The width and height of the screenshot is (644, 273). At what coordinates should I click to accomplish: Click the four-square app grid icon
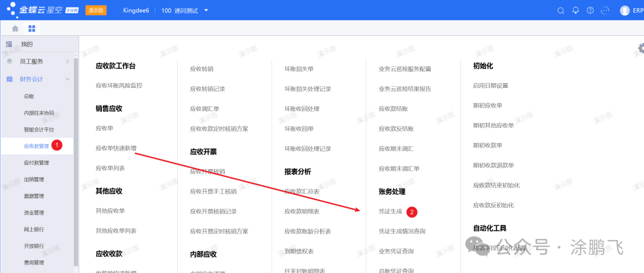click(x=32, y=28)
